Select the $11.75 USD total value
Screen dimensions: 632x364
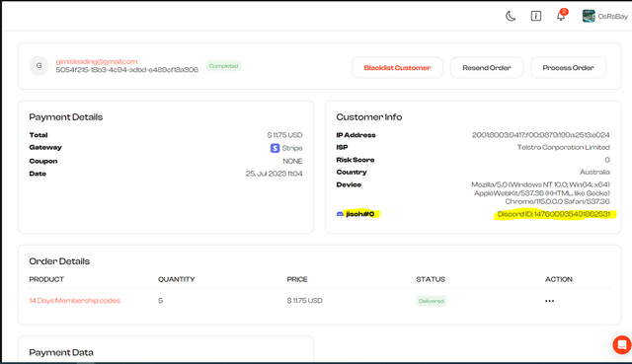pos(284,135)
